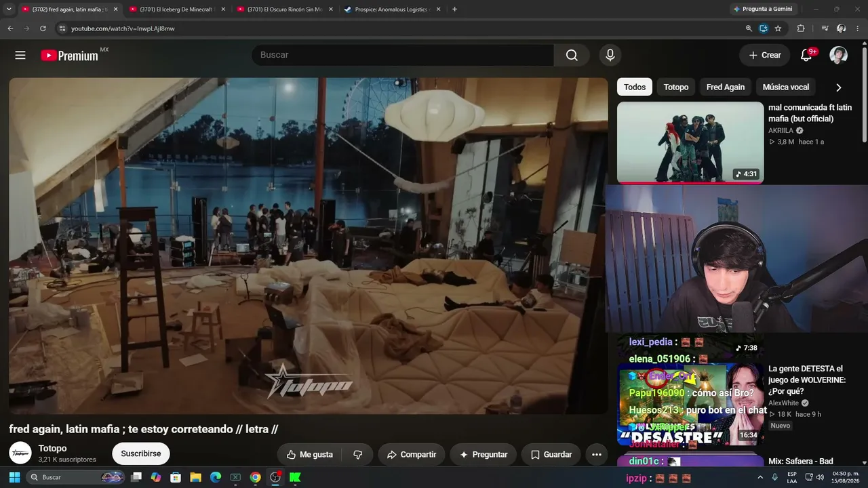868x488 pixels.
Task: Switch to Google Chrome on the taskbar
Action: pos(255,477)
